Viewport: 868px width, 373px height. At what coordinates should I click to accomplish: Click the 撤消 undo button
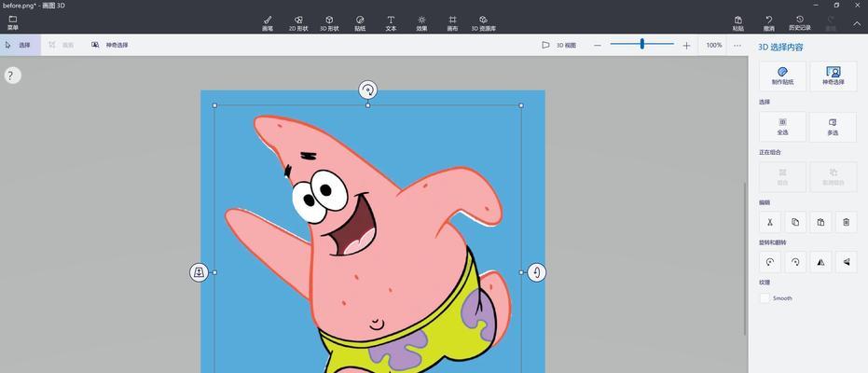coord(769,22)
